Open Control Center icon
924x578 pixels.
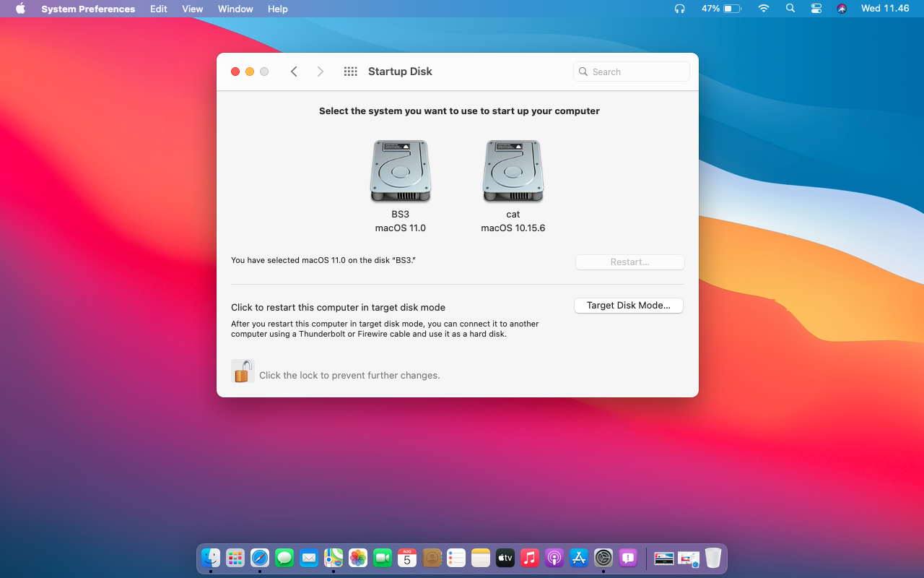click(816, 9)
